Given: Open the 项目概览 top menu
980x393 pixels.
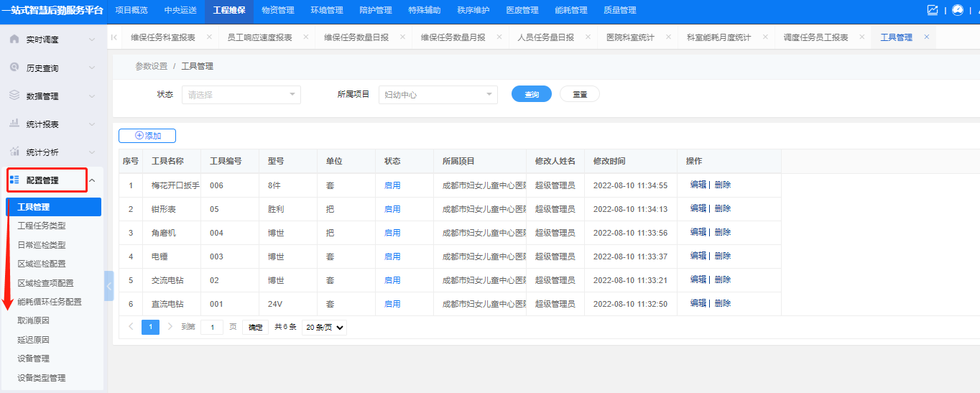Looking at the screenshot, I should pyautogui.click(x=131, y=10).
